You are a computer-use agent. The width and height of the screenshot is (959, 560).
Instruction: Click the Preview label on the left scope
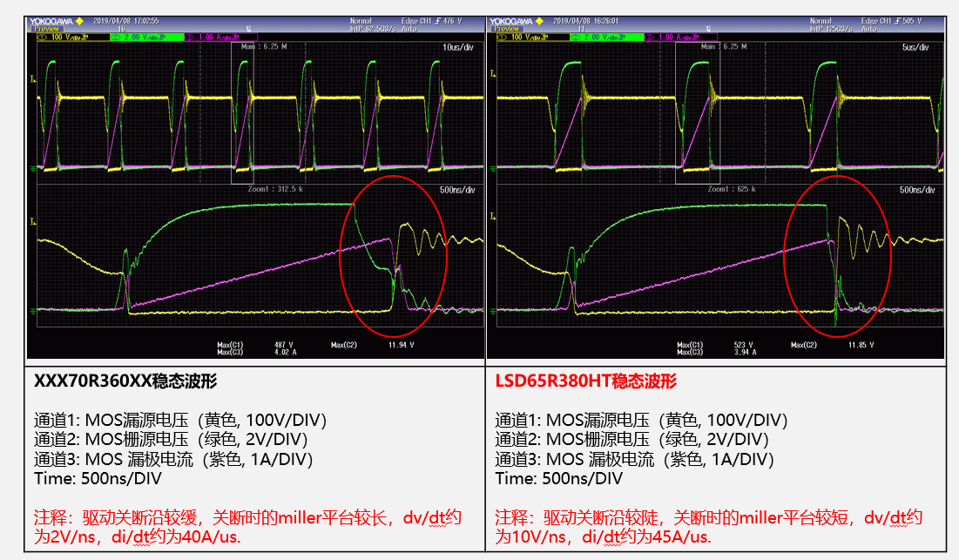coord(46,29)
